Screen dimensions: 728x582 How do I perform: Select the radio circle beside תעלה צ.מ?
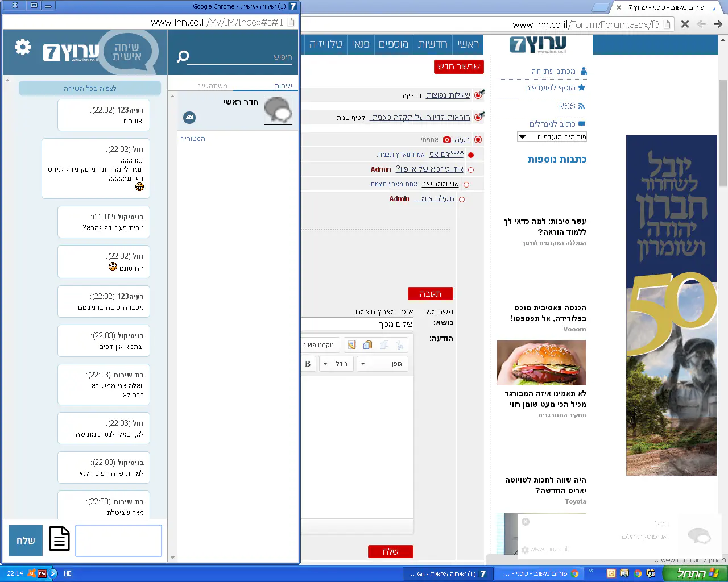(462, 199)
